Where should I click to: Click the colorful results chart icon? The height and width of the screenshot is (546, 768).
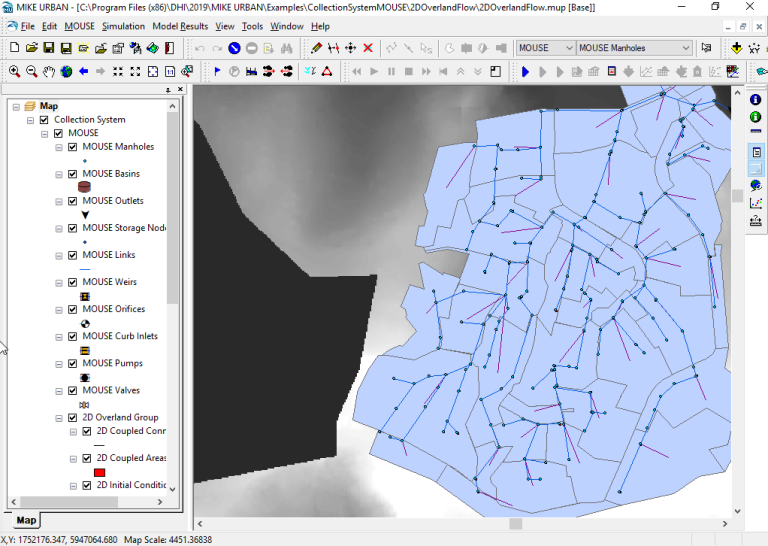pos(732,71)
